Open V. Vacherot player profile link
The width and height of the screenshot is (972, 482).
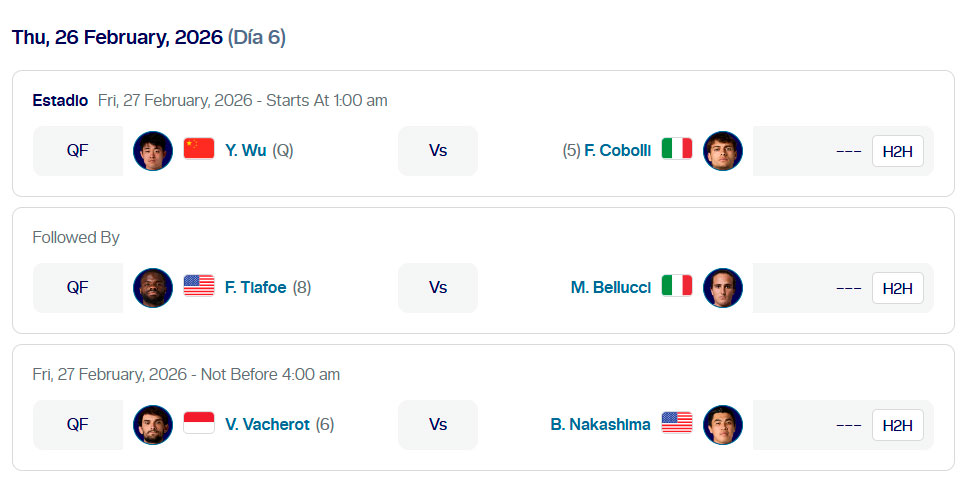[267, 424]
